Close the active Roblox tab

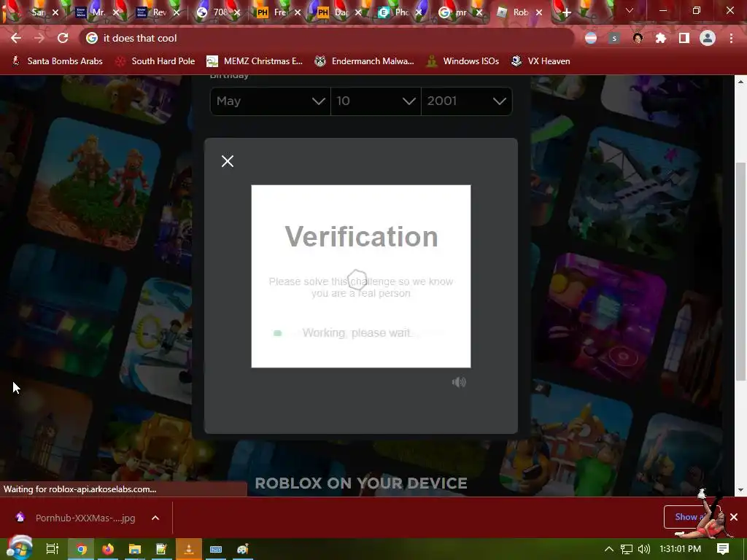pos(539,12)
